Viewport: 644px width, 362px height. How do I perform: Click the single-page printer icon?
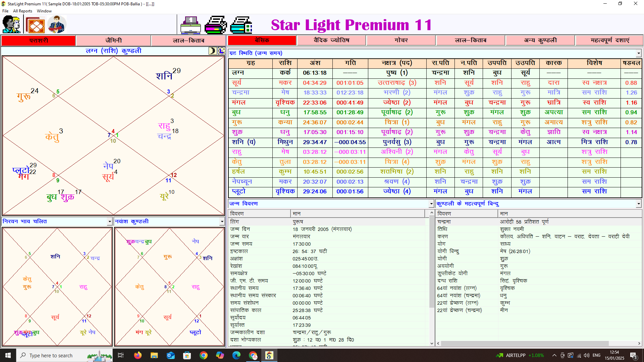click(190, 25)
